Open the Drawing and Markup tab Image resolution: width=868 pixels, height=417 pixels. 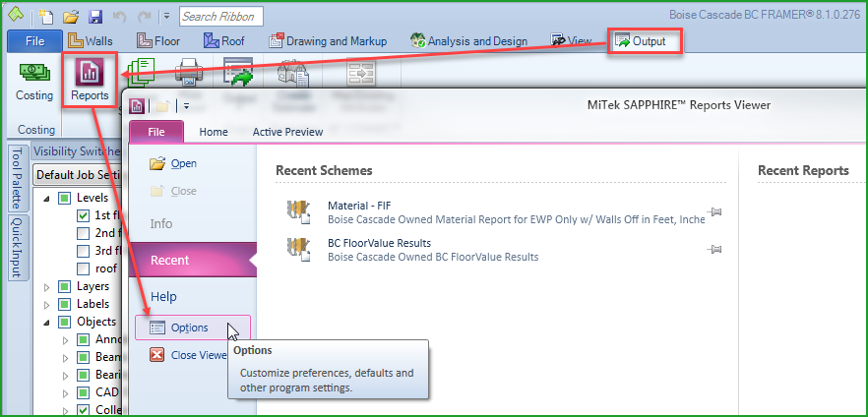point(328,41)
